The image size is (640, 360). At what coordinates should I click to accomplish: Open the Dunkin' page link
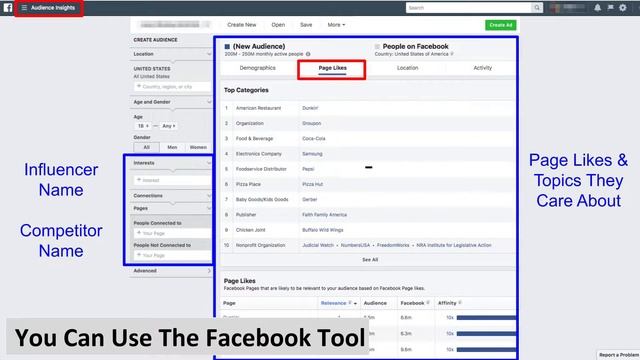310,108
